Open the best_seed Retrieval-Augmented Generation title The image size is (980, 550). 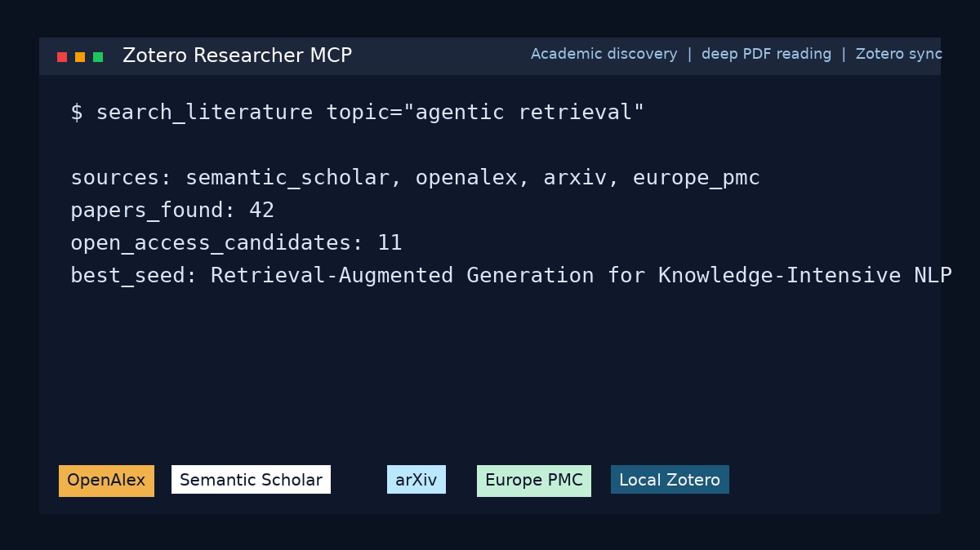click(581, 276)
